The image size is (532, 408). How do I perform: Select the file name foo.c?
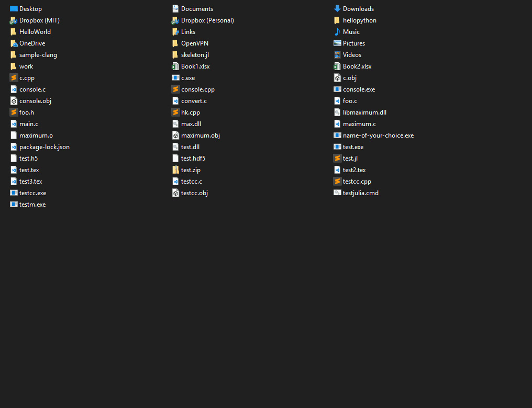350,101
